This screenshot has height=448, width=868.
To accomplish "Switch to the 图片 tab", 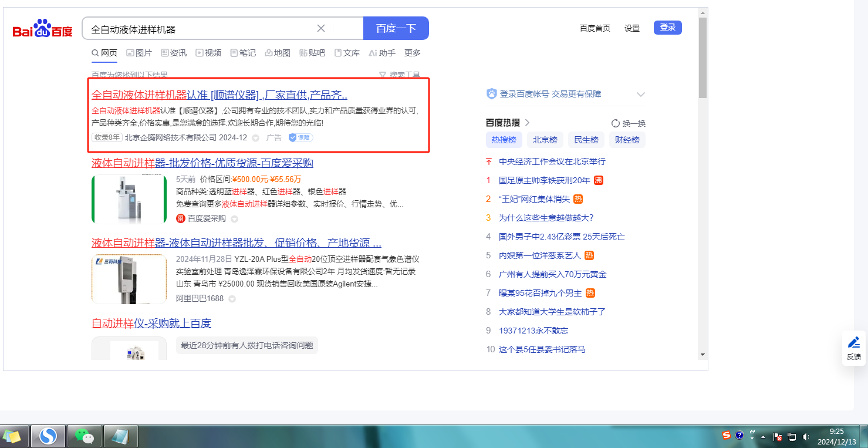I will [139, 53].
